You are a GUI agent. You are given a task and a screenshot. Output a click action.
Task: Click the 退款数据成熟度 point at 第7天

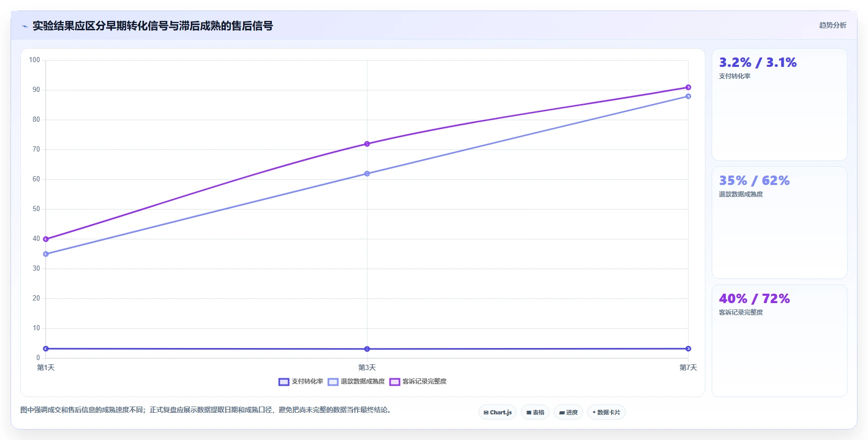coord(688,96)
